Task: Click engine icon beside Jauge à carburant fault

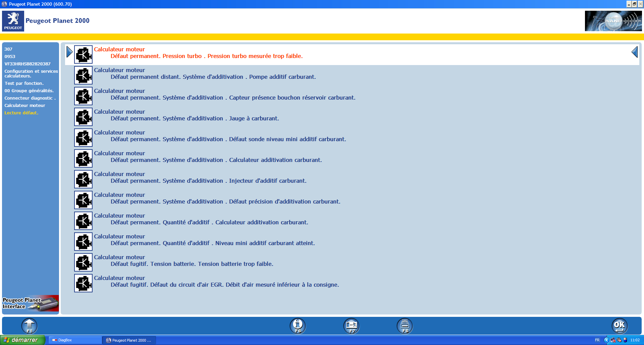Action: coord(83,117)
